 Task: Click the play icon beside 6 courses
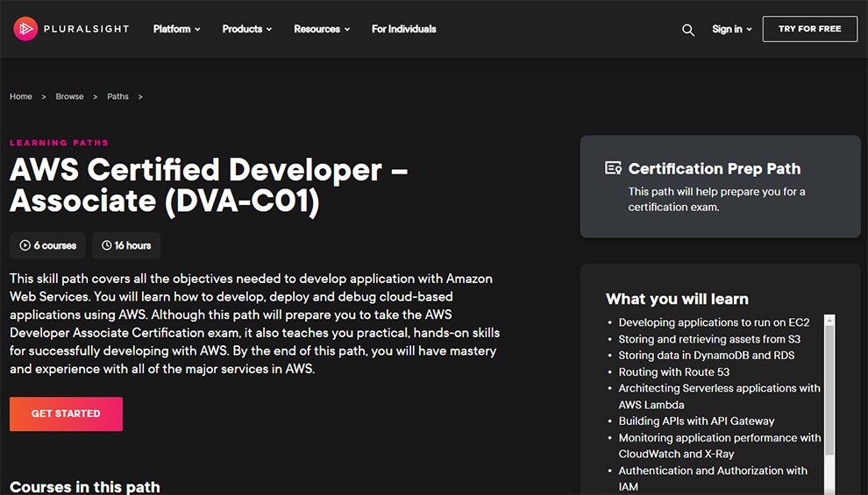click(x=25, y=245)
